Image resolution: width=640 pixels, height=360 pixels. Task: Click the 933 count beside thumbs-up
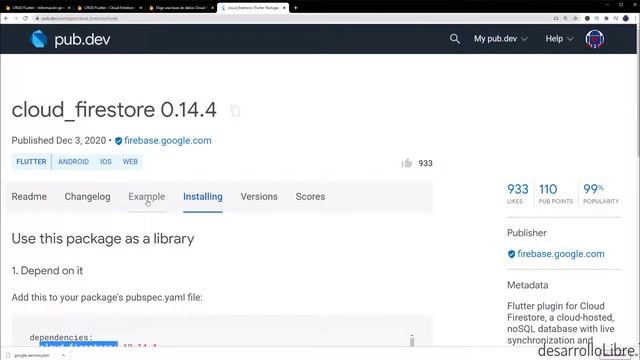(425, 163)
